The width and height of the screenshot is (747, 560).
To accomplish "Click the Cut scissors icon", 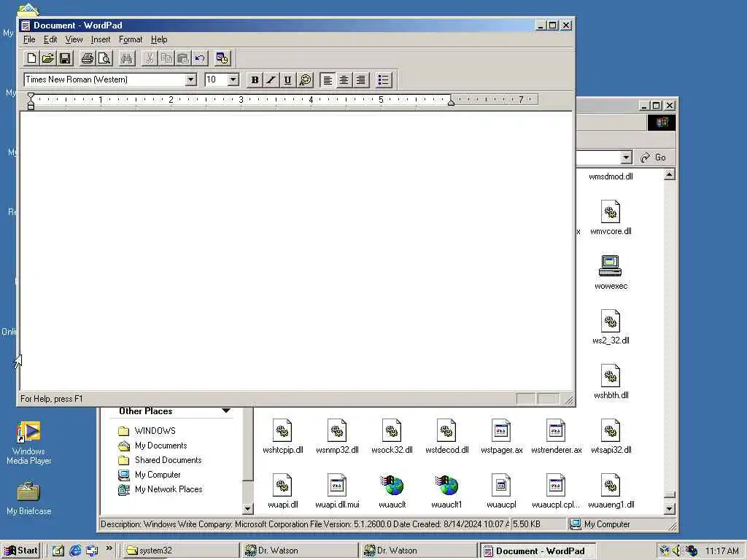I will tap(150, 58).
